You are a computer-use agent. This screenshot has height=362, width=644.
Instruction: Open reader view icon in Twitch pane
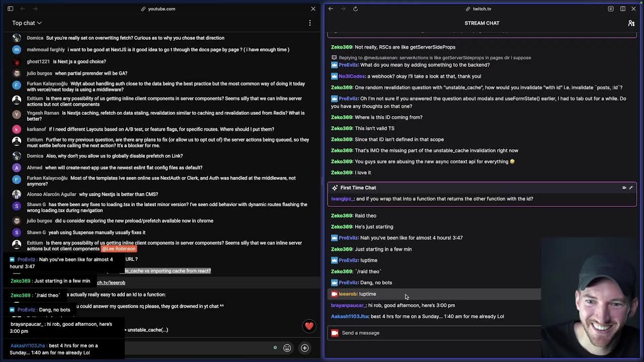[x=611, y=9]
